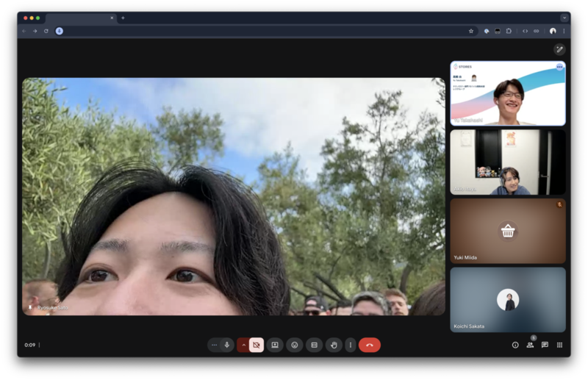Click the Yuki Miida name label
The height and width of the screenshot is (380, 588).
[465, 258]
